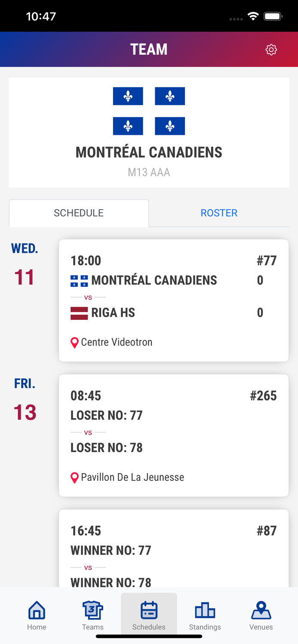Switch to the ROSTER tab
Image resolution: width=298 pixels, height=644 pixels.
pos(219,213)
